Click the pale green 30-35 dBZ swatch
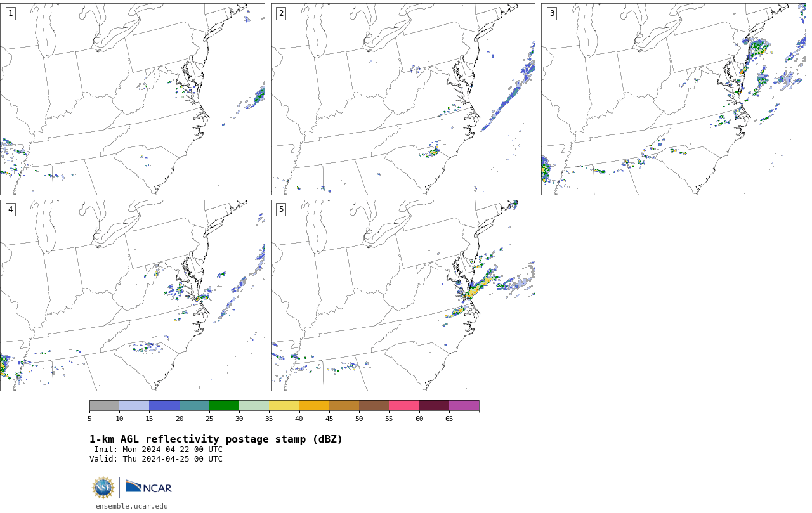812x513 pixels. 254,406
